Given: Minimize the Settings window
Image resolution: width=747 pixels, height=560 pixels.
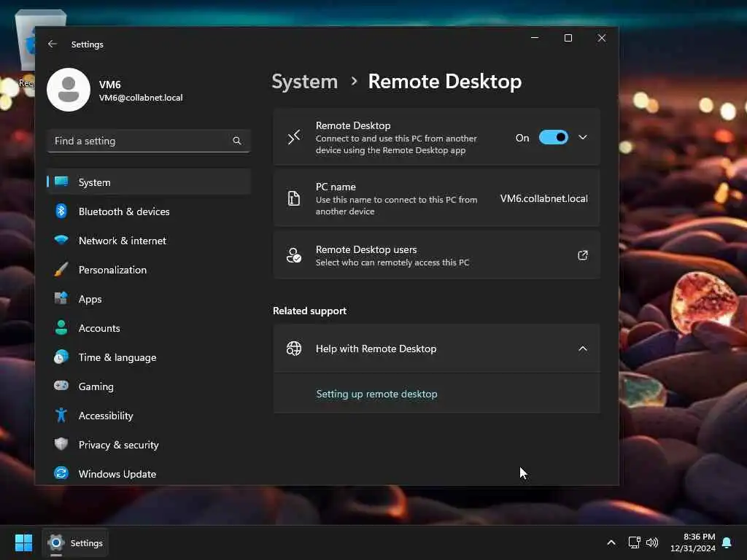Looking at the screenshot, I should tap(535, 38).
